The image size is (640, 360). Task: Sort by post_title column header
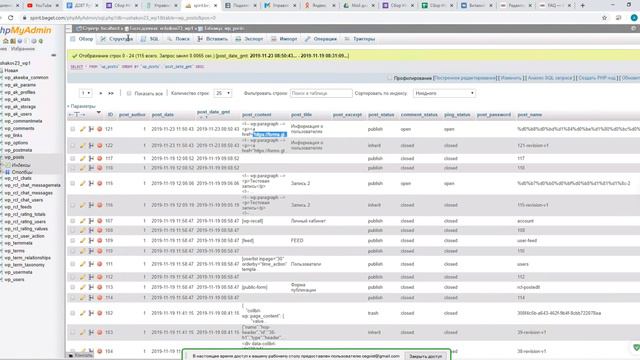(x=302, y=115)
